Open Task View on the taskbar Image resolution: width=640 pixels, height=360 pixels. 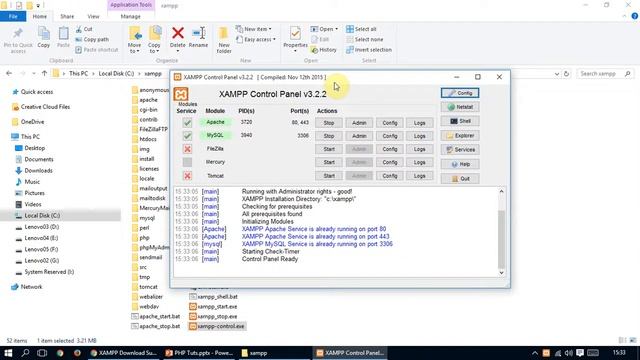42,353
